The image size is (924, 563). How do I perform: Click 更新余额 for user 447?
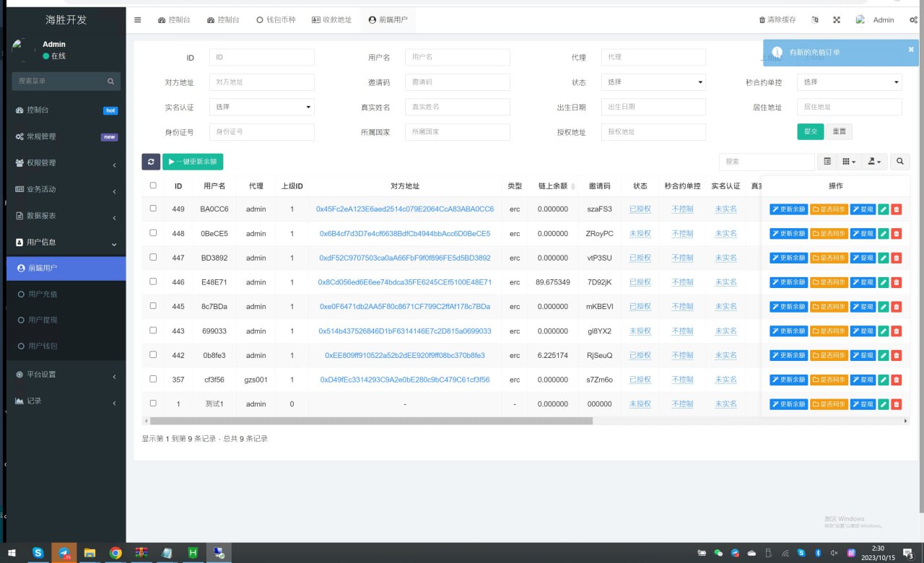788,258
